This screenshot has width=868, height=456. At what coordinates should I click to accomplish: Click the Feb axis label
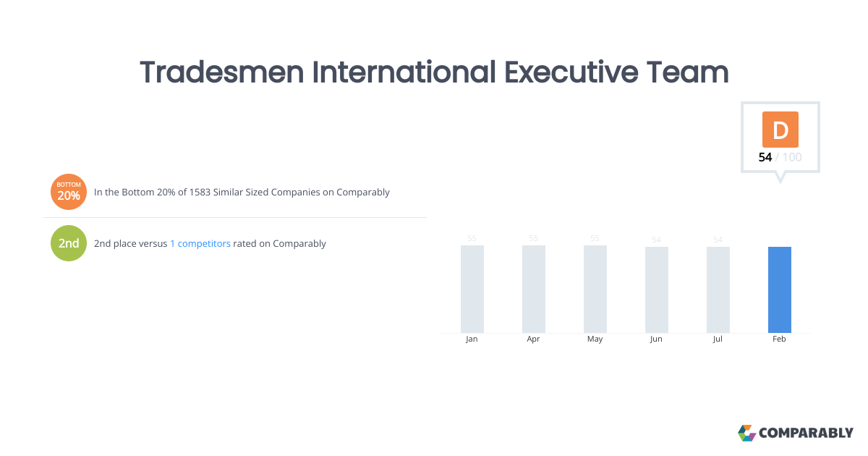(x=780, y=339)
